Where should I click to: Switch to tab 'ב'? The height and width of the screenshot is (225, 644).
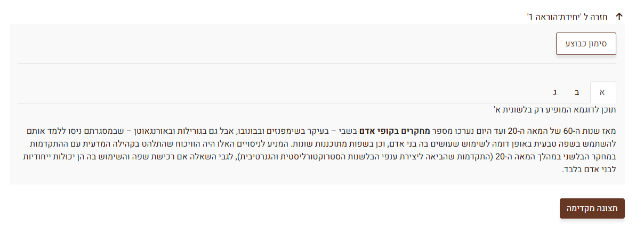(577, 92)
